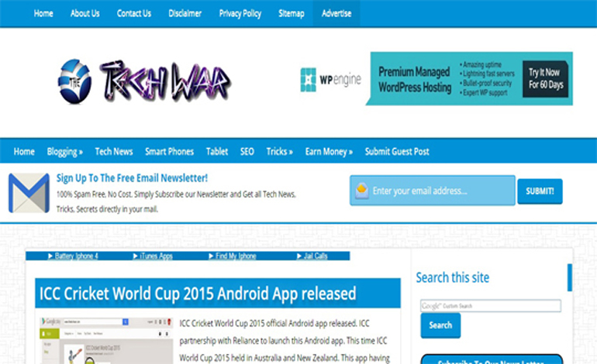Focus the Google Custom Search box
597x364 pixels.
click(491, 306)
